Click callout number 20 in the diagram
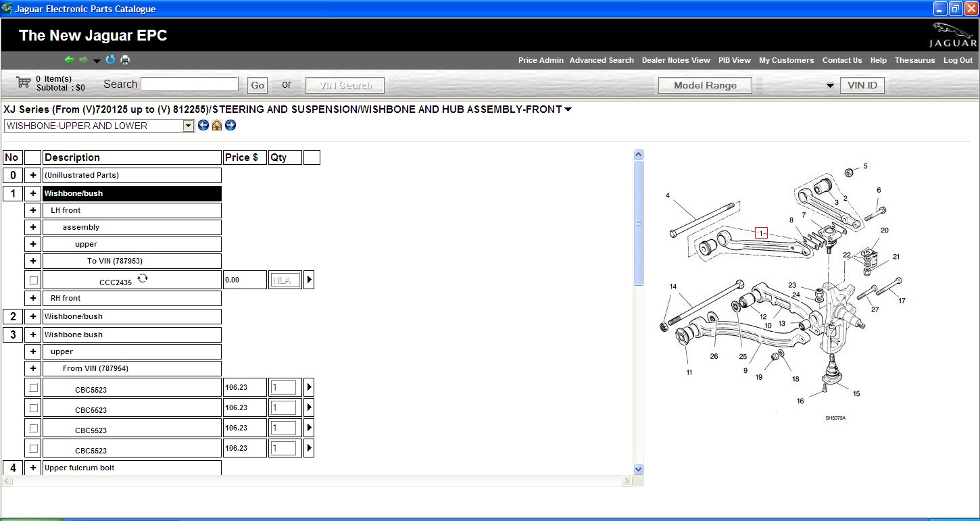Viewport: 980px width, 521px height. click(x=884, y=230)
